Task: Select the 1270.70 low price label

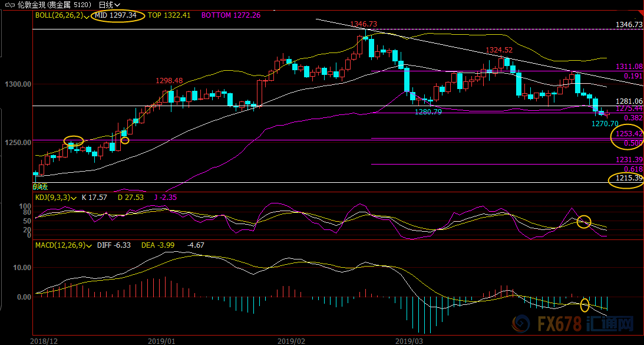Action: pos(605,124)
